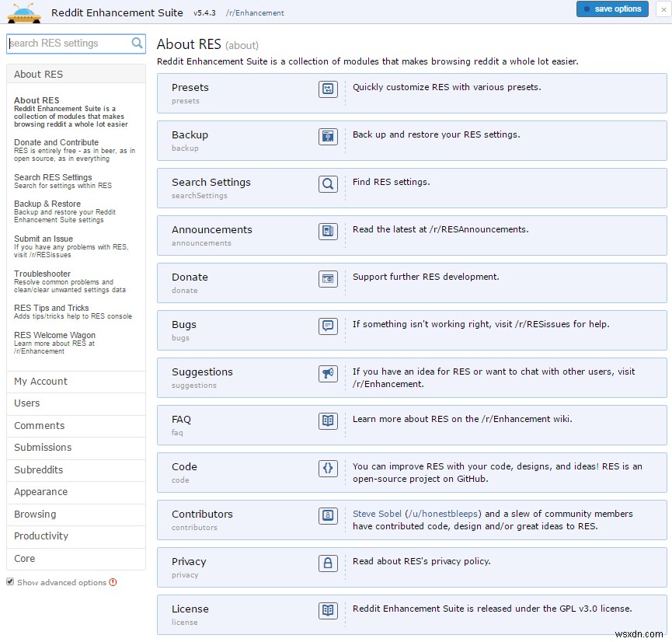Image resolution: width=672 pixels, height=642 pixels.
Task: Expand the My Account category
Action: pyautogui.click(x=76, y=382)
